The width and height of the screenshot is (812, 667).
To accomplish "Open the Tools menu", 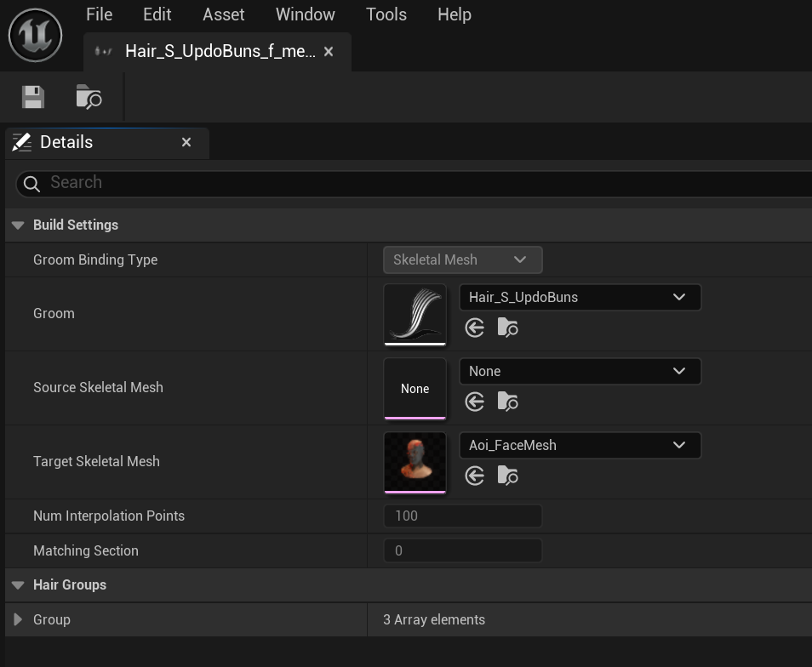I will [x=386, y=14].
